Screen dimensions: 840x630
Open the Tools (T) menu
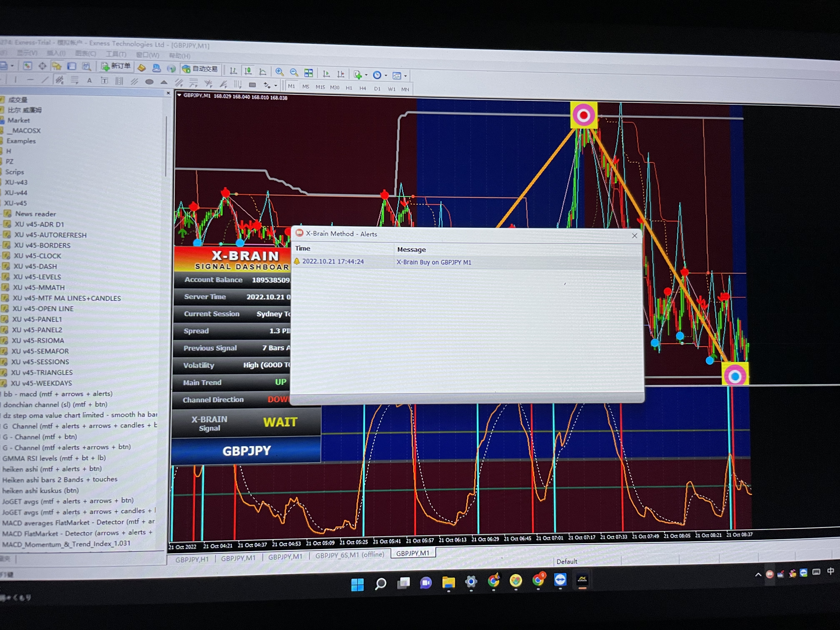[116, 54]
